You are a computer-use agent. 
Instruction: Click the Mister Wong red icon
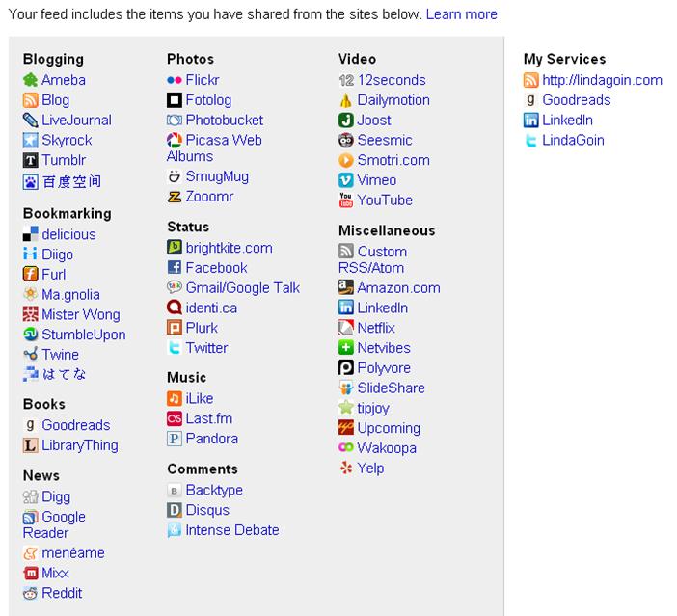[30, 314]
